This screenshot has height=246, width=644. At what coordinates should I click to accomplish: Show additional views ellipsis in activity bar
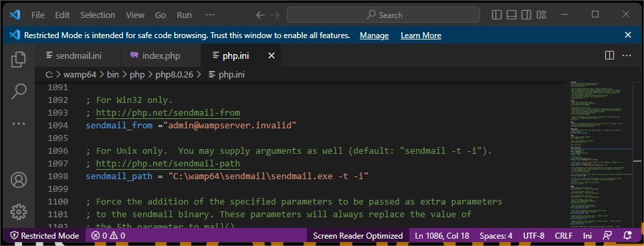tap(19, 123)
